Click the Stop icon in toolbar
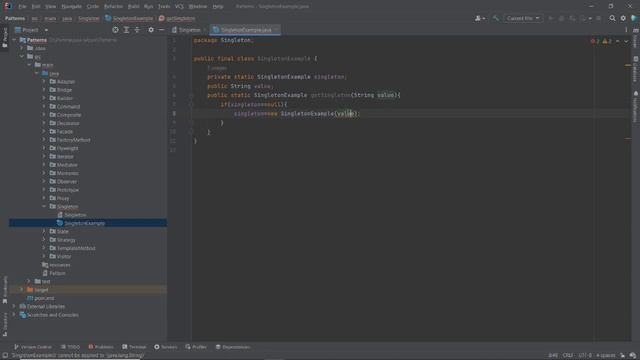 point(599,18)
